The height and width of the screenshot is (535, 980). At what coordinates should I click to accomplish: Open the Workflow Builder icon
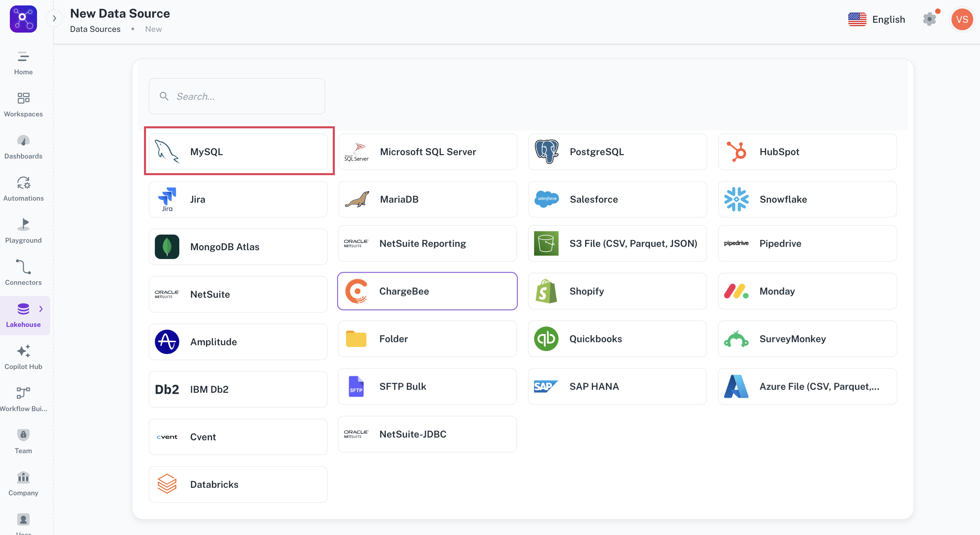[x=23, y=393]
